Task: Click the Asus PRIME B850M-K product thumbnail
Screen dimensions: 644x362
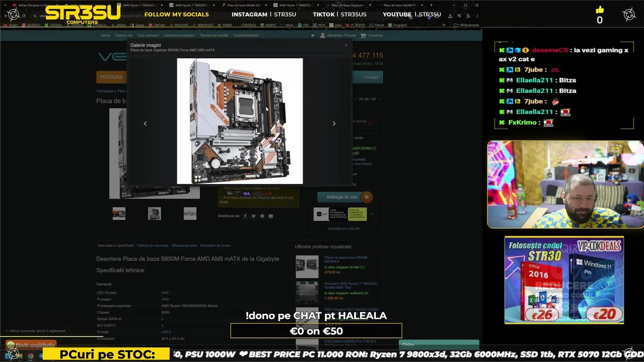Action: (x=307, y=267)
